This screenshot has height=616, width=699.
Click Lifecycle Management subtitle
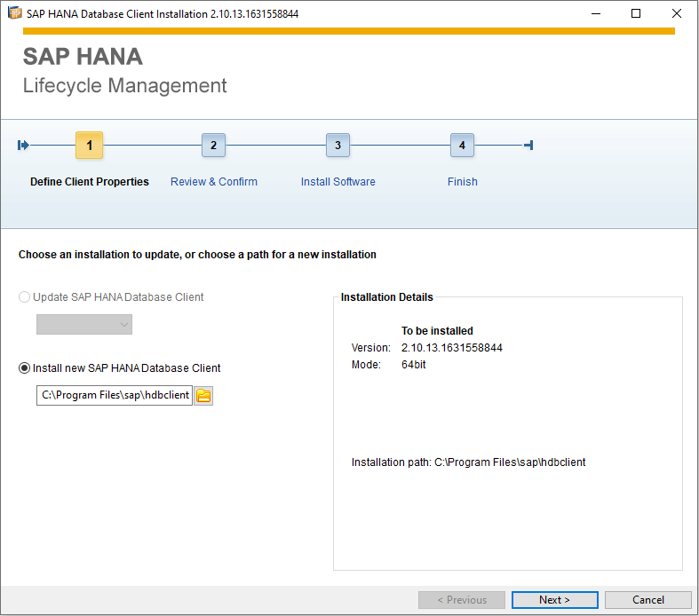tap(125, 85)
